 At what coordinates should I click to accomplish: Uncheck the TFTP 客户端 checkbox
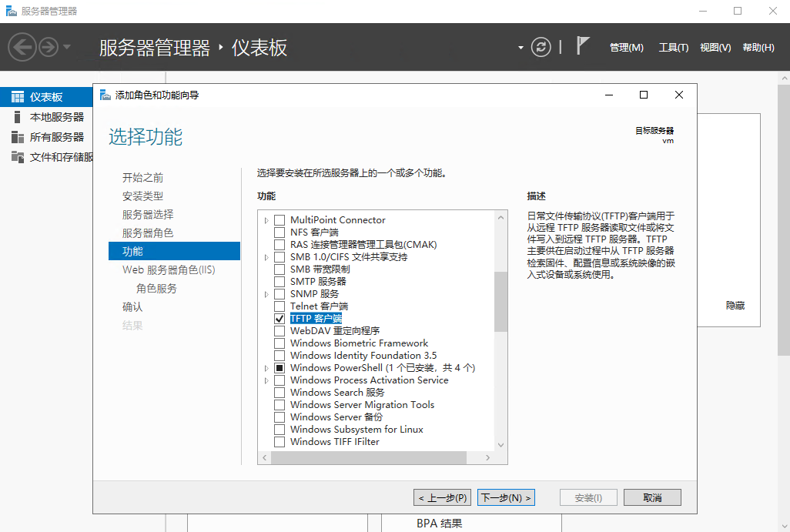coord(280,319)
